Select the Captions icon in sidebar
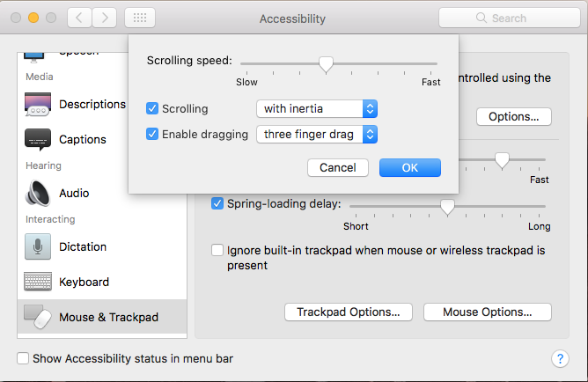Image resolution: width=588 pixels, height=382 pixels. coord(38,139)
